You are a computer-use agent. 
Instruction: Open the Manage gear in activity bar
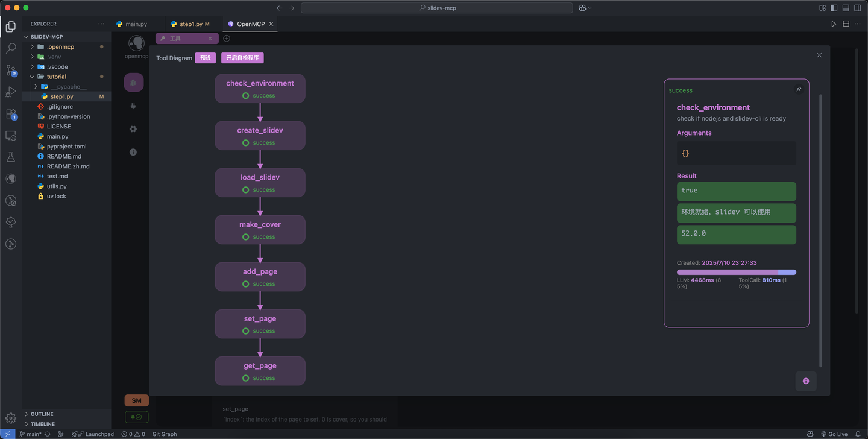pos(11,418)
